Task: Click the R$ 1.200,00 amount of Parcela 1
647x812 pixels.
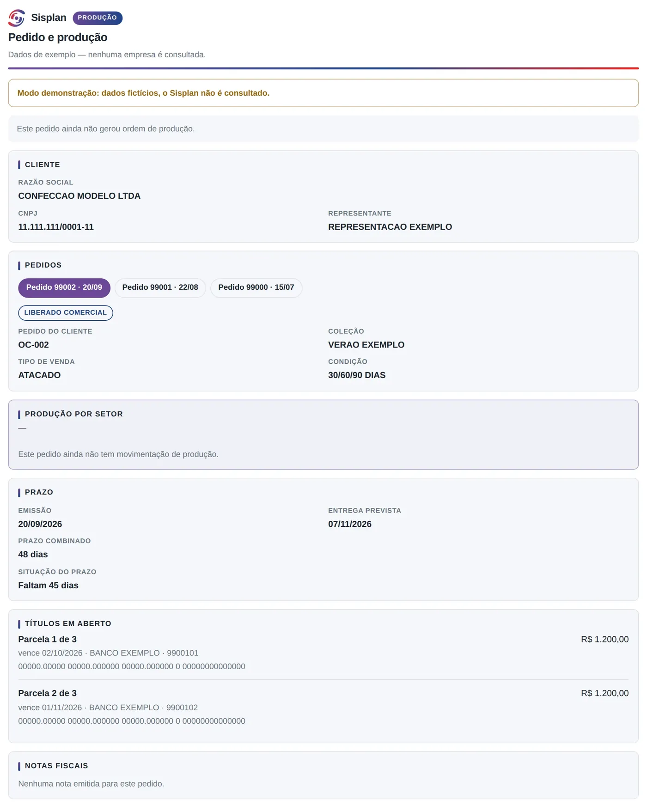Action: click(x=604, y=639)
